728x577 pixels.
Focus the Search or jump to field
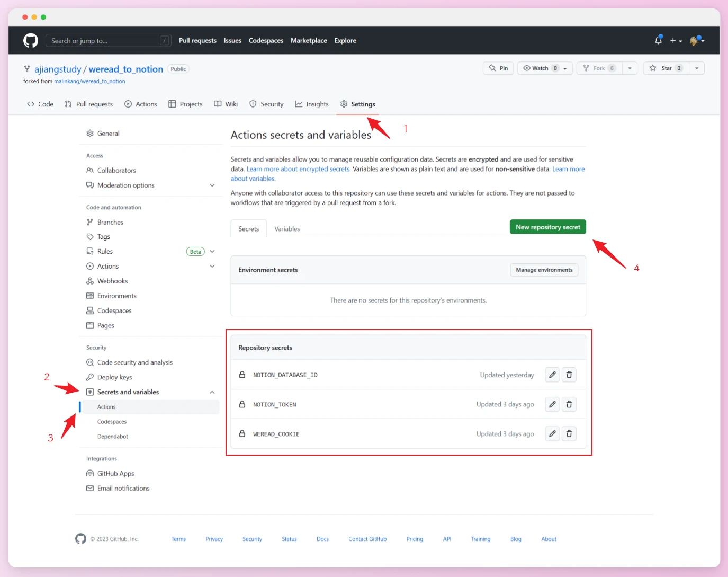tap(109, 41)
